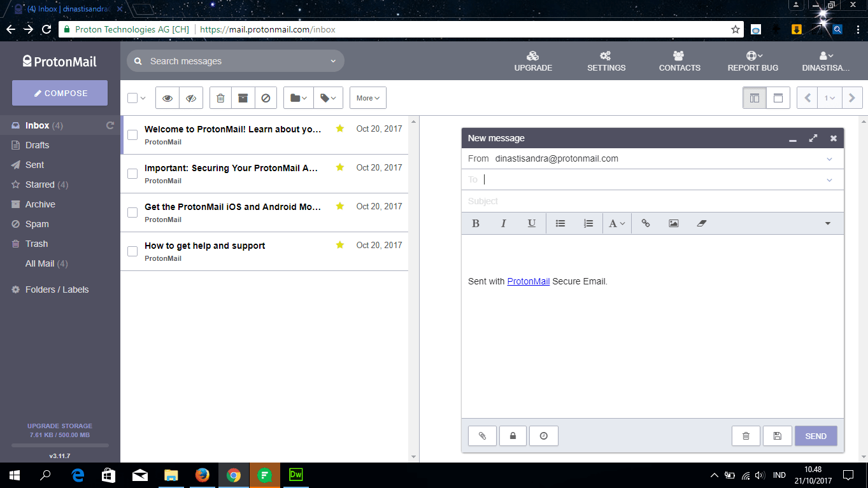Clear formatting with the eraser icon
The image size is (868, 488).
pos(702,223)
